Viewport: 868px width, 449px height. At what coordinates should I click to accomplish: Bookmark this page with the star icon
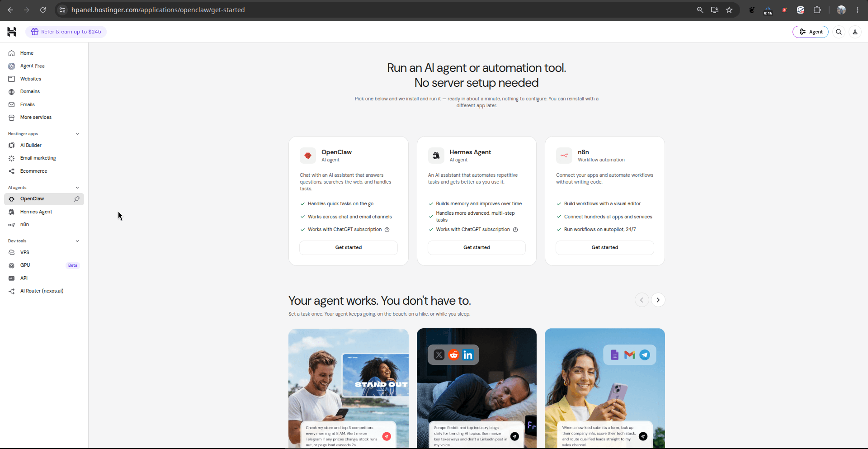click(x=729, y=10)
